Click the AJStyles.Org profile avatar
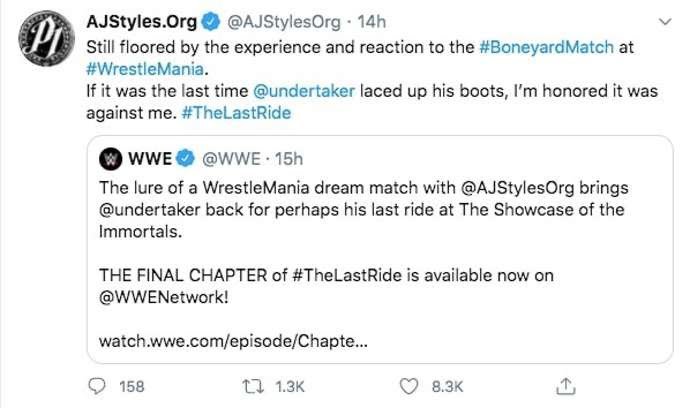The image size is (690, 408). [47, 38]
